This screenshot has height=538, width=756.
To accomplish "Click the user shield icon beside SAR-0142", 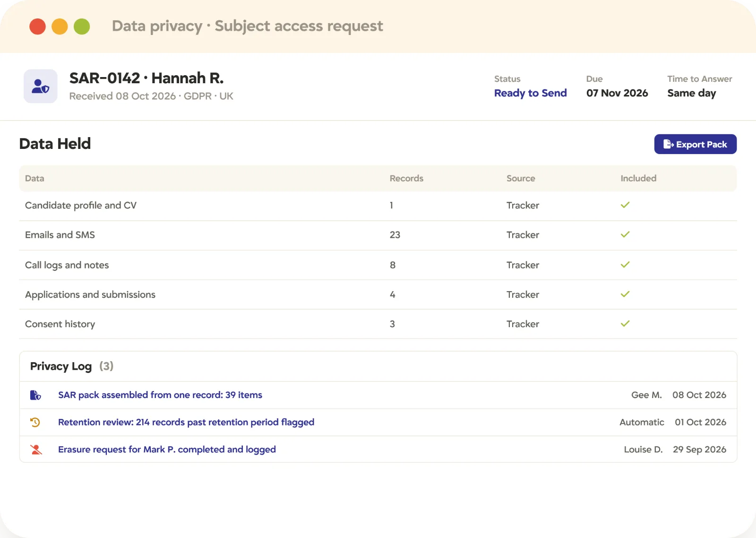I will [x=41, y=86].
